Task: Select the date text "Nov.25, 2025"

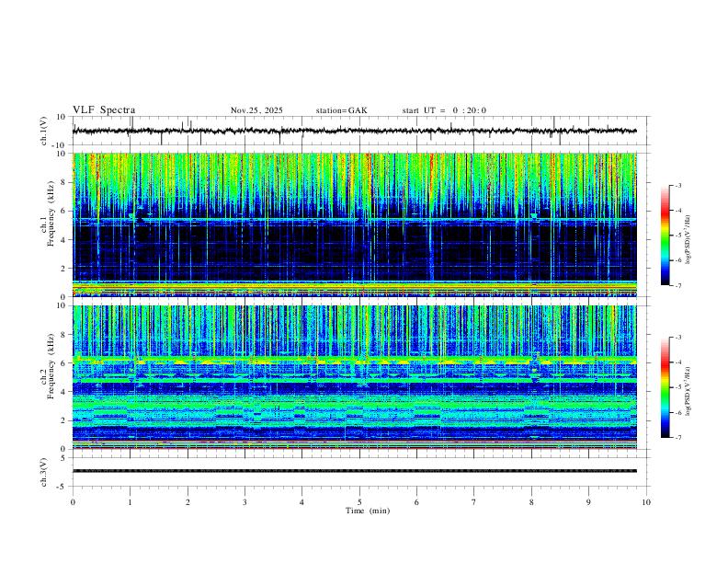Action: (256, 110)
